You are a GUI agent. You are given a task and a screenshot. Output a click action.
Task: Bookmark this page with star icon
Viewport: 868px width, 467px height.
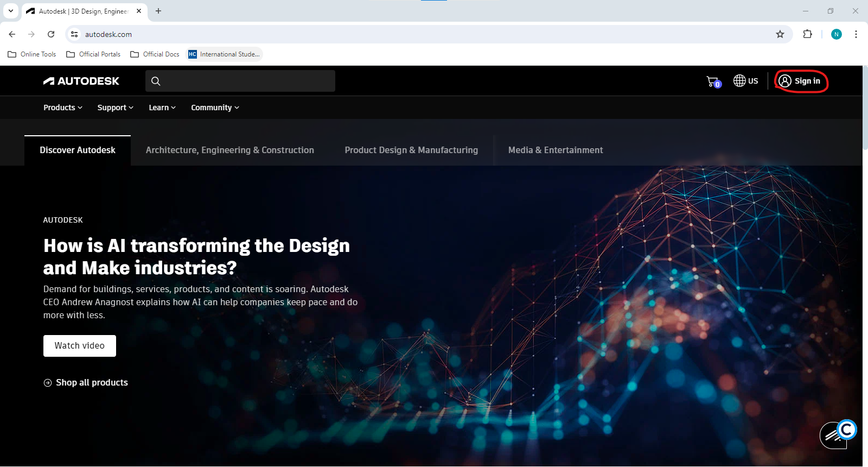coord(780,34)
